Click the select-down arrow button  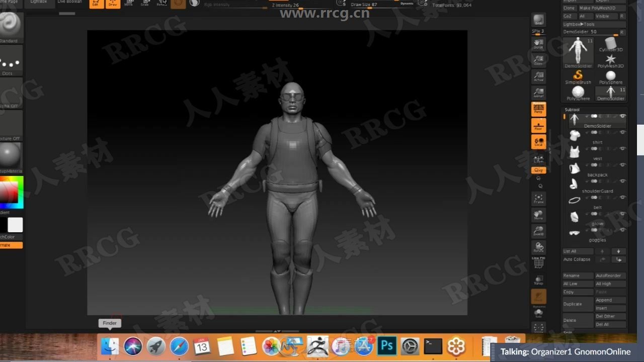[618, 251]
